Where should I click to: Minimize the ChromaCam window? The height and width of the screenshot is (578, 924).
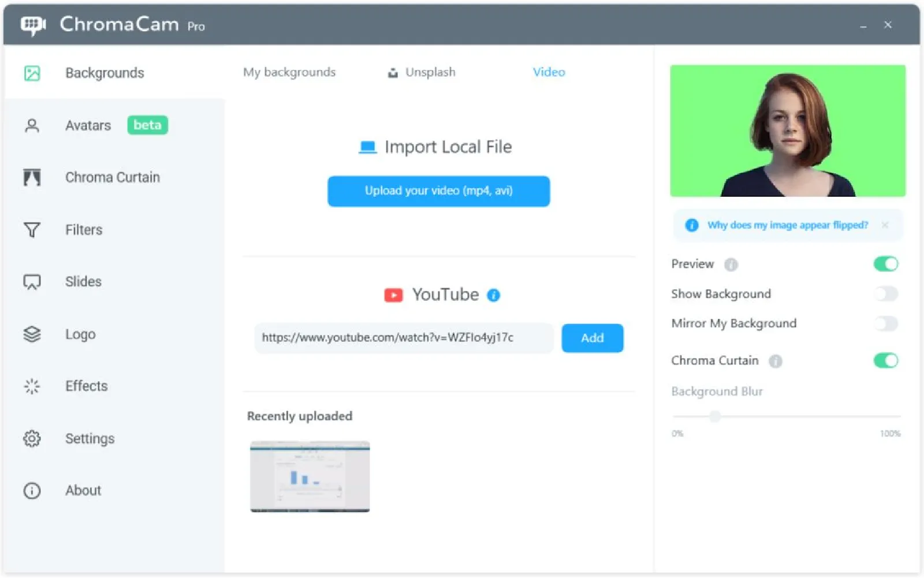coord(863,25)
